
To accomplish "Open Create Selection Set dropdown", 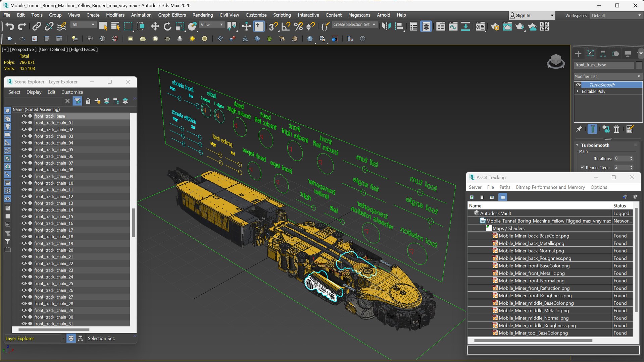I will [354, 24].
